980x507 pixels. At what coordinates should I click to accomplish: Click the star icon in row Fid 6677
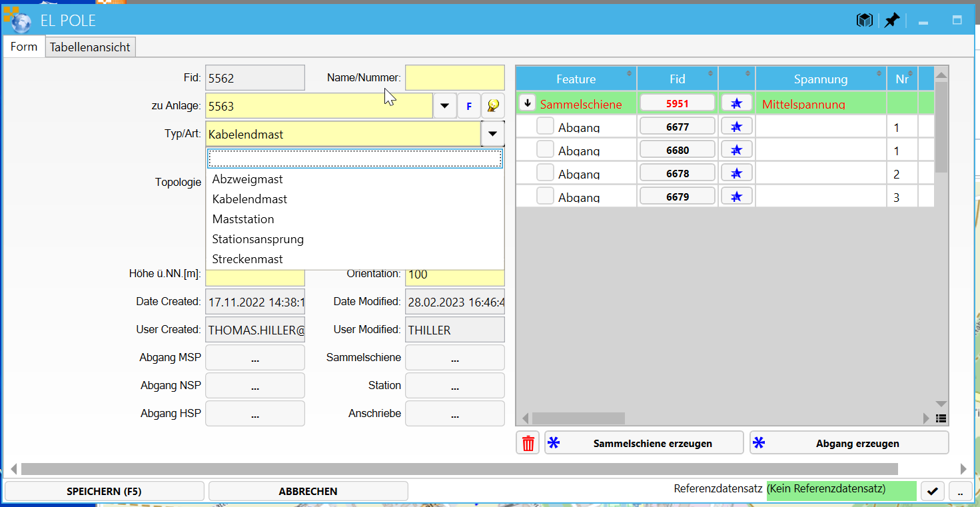(737, 127)
